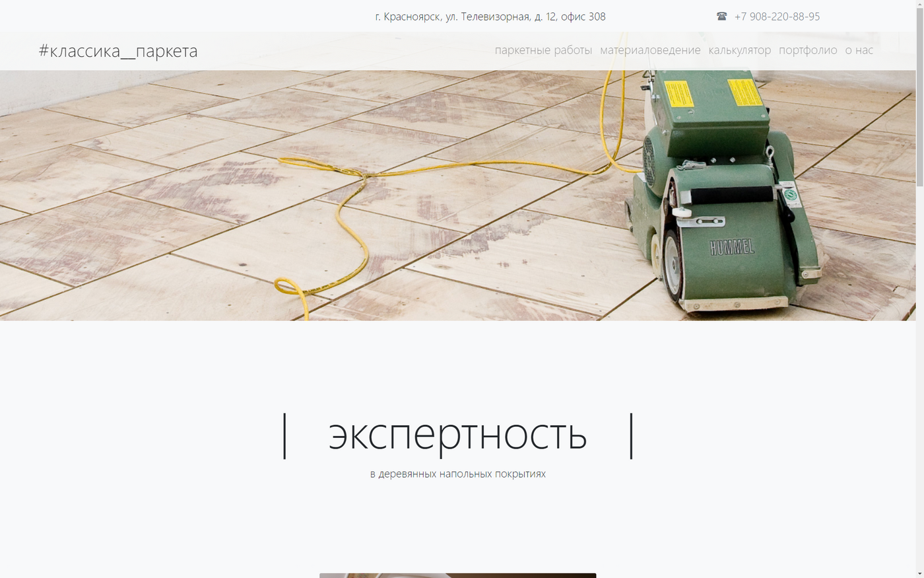Viewport: 924px width, 578px height.
Task: Select the о нас menu link
Action: point(859,50)
